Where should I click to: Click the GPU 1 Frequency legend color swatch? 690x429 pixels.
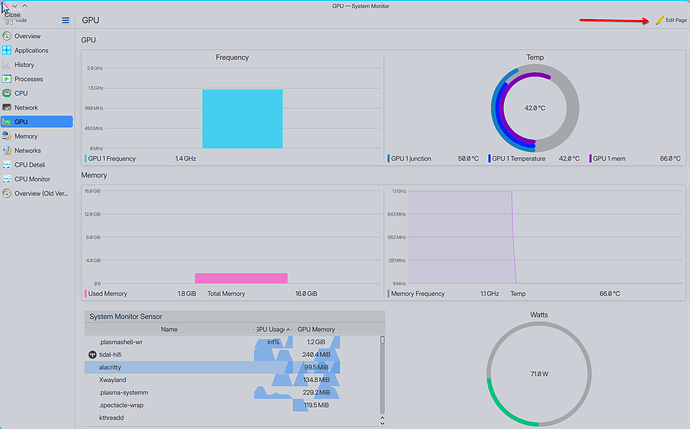coord(84,158)
